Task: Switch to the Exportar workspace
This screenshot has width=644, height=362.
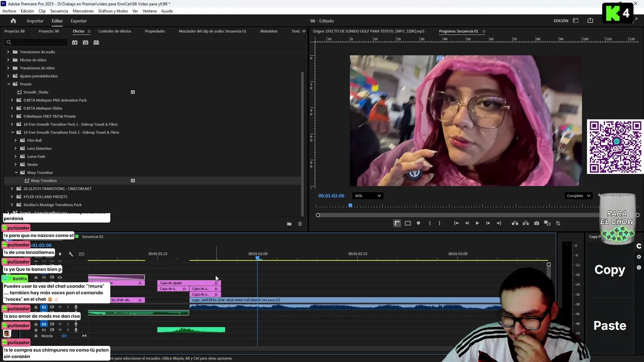Action: pyautogui.click(x=78, y=21)
